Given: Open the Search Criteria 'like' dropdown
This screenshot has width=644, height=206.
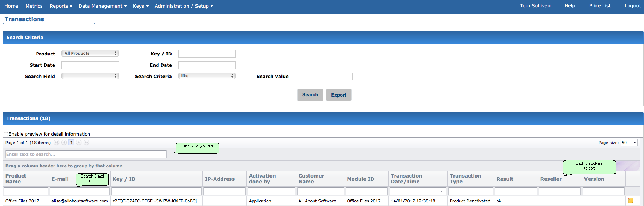Looking at the screenshot, I should click(207, 76).
